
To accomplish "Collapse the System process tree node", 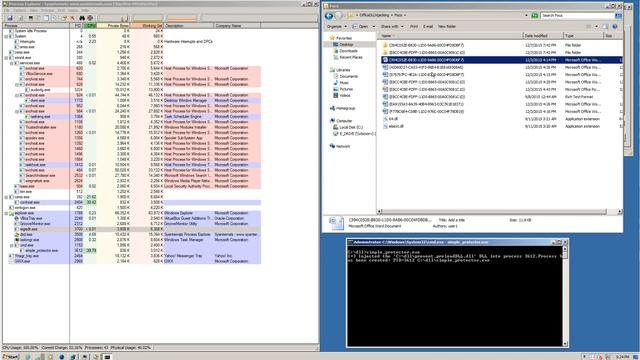I will tap(6, 36).
